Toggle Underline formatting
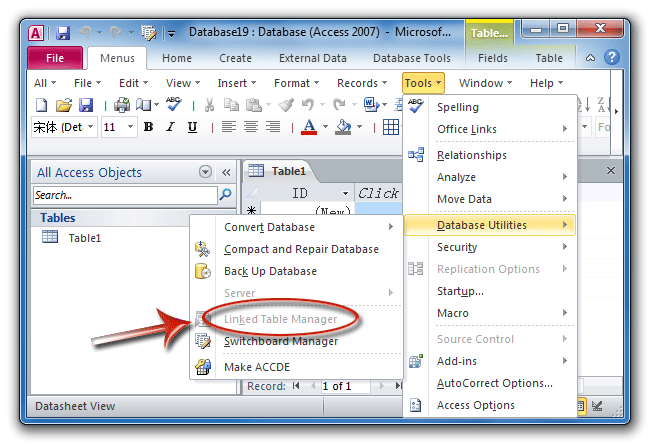 tap(192, 127)
